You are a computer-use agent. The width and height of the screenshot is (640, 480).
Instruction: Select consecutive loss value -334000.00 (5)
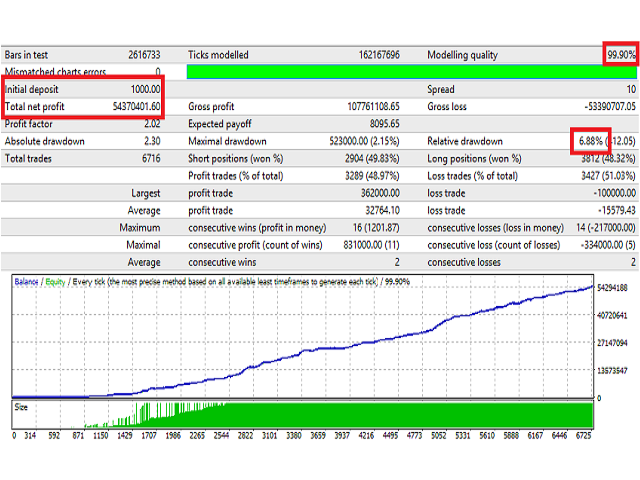coord(608,245)
